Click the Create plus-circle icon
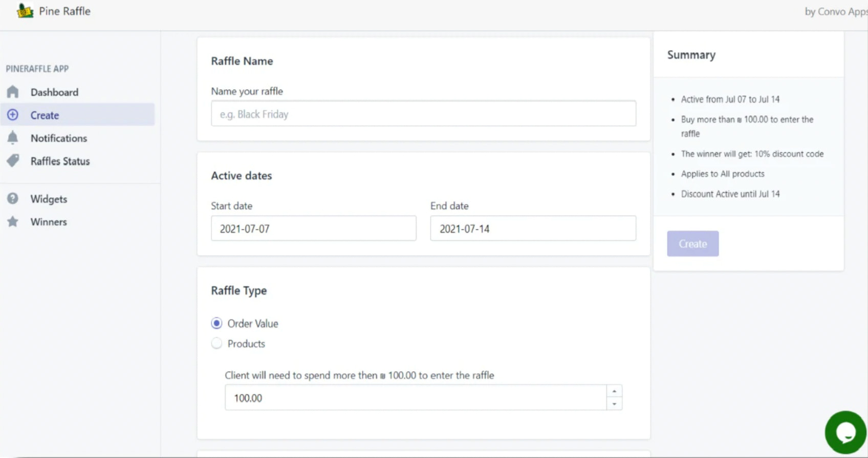The width and height of the screenshot is (868, 458). [13, 115]
